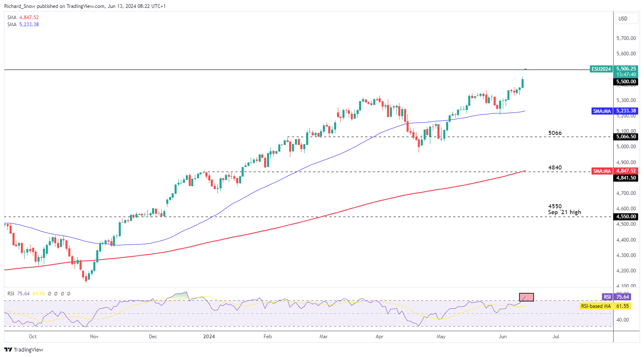
Task: Select the 61.55 value beside RSI-based MA label
Action: click(x=622, y=306)
